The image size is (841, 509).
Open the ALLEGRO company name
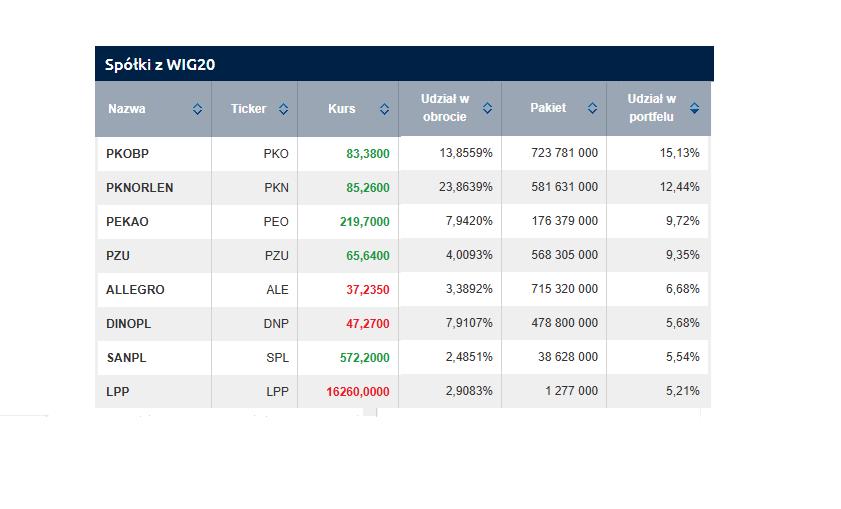pos(135,290)
